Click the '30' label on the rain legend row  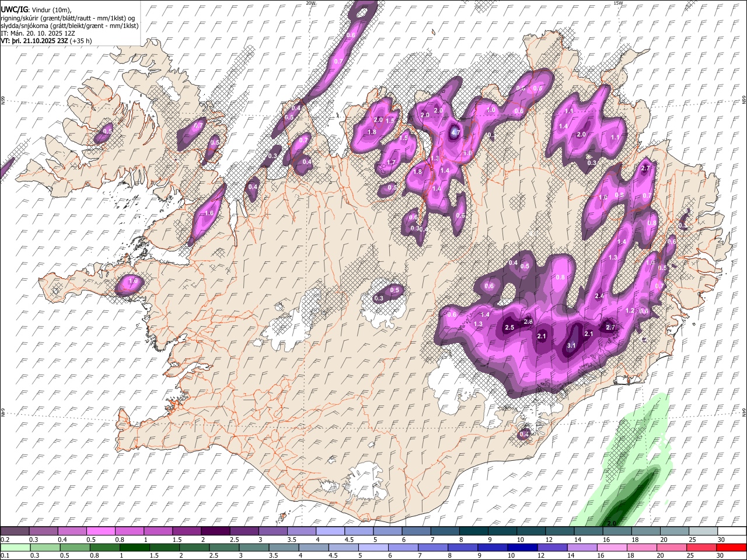(x=719, y=556)
